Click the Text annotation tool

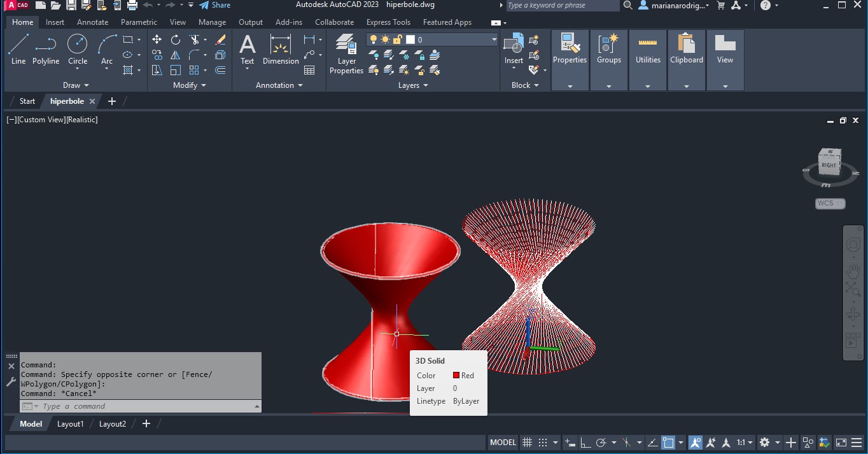(247, 50)
